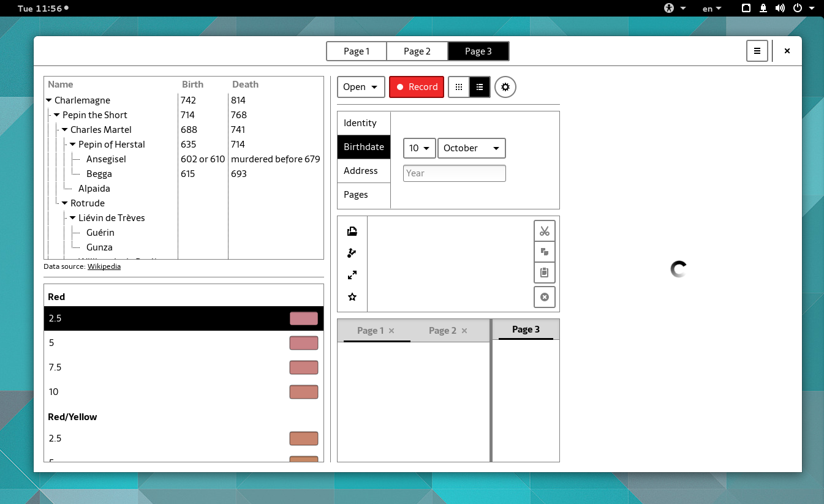Open the day dropdown showing 10
Screen dimensions: 824x504
coord(419,148)
